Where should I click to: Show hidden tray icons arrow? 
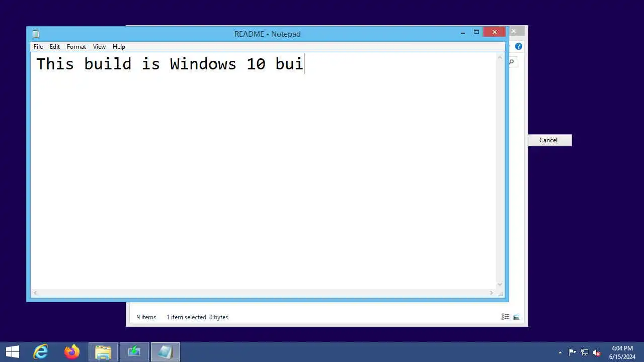[x=560, y=352]
